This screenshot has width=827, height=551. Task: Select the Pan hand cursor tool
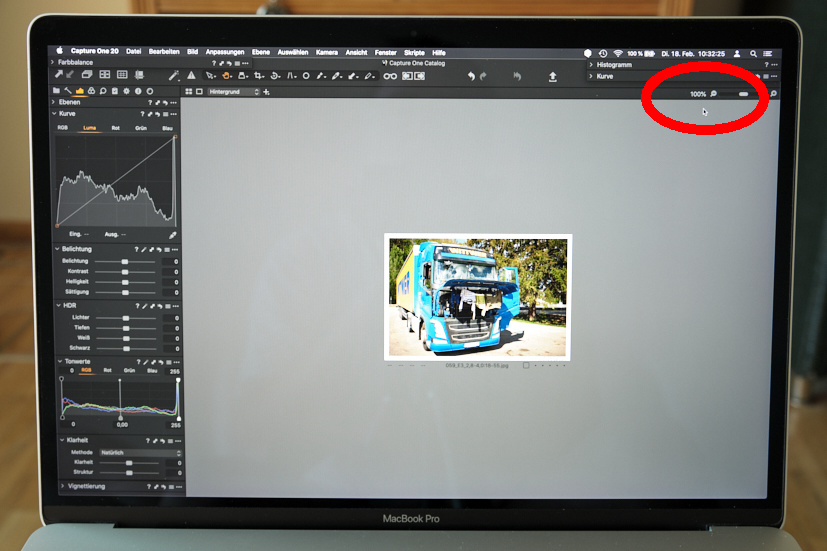pyautogui.click(x=228, y=75)
